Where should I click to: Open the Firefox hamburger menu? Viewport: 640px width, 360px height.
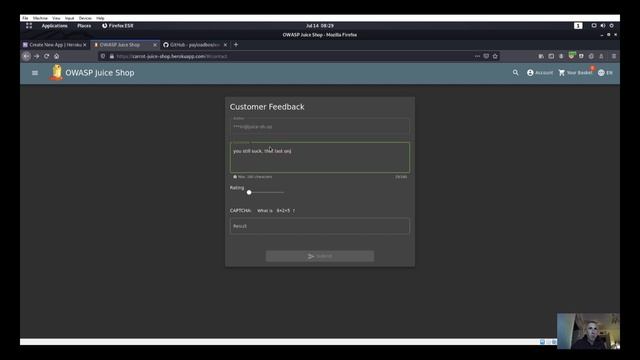[x=614, y=56]
